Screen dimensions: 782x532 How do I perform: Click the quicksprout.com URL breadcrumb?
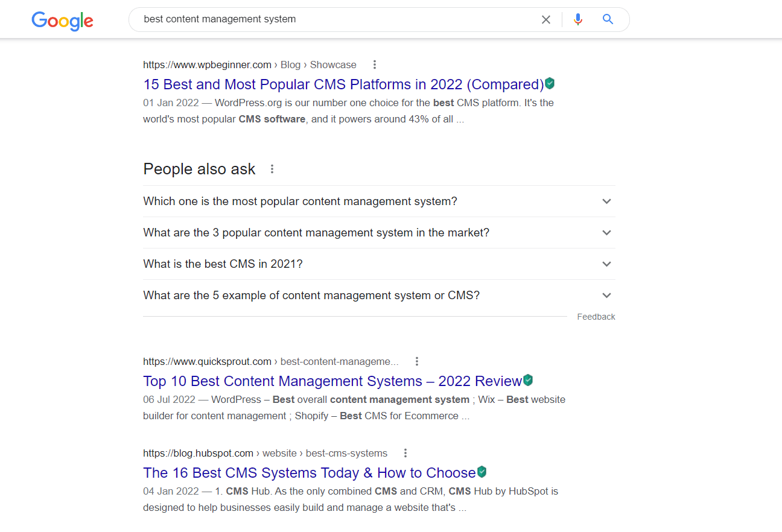(271, 361)
